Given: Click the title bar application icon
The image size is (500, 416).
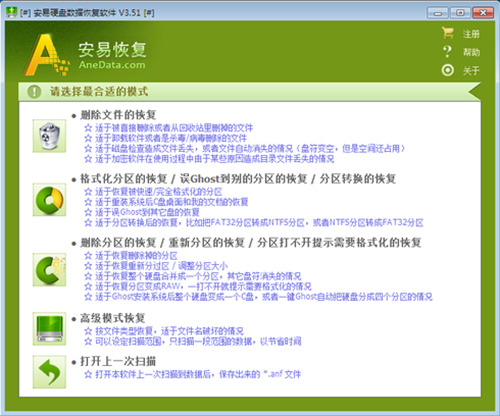Looking at the screenshot, I should pos(12,12).
